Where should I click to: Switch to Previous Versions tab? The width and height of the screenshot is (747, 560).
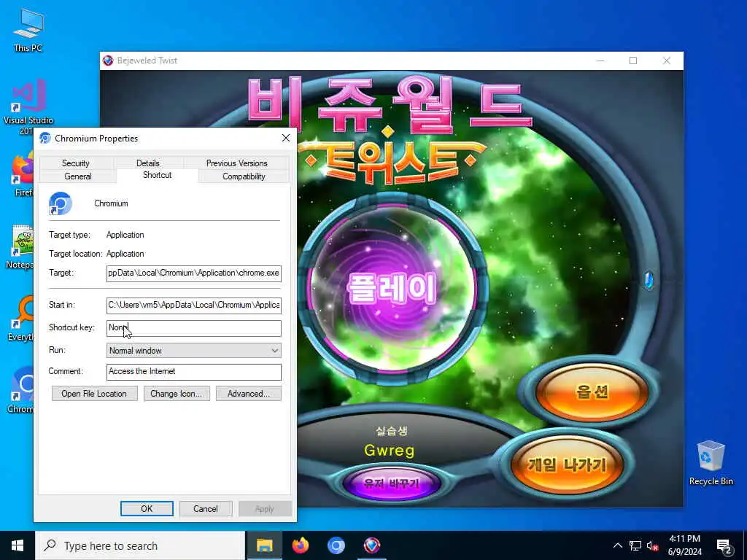pos(237,163)
